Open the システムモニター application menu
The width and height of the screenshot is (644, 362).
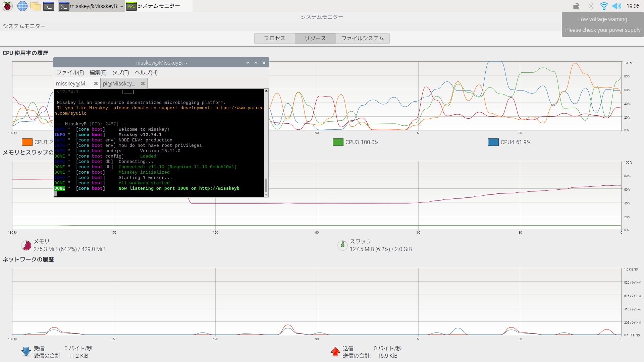[24, 26]
